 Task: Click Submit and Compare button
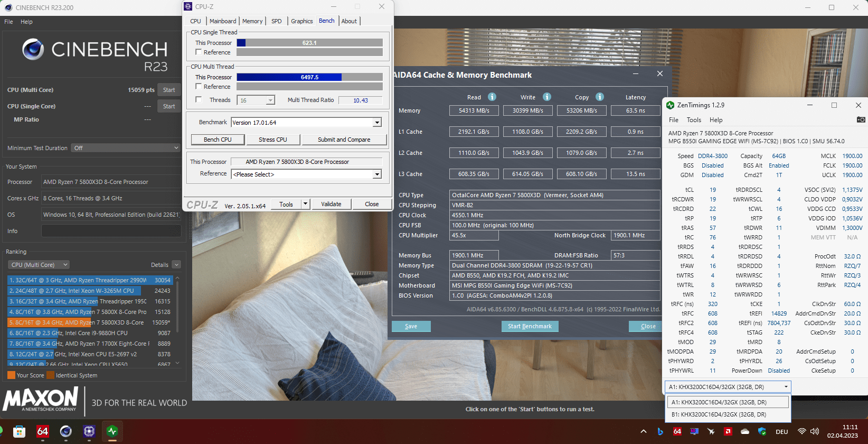pyautogui.click(x=344, y=140)
